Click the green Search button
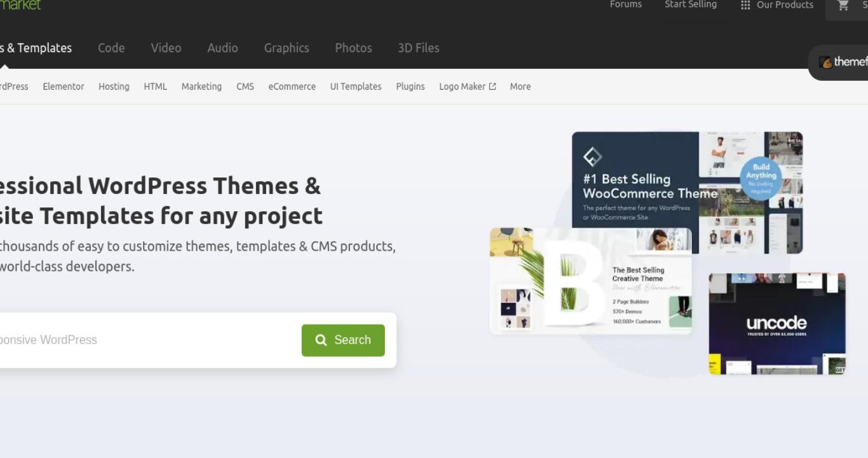 (x=343, y=340)
